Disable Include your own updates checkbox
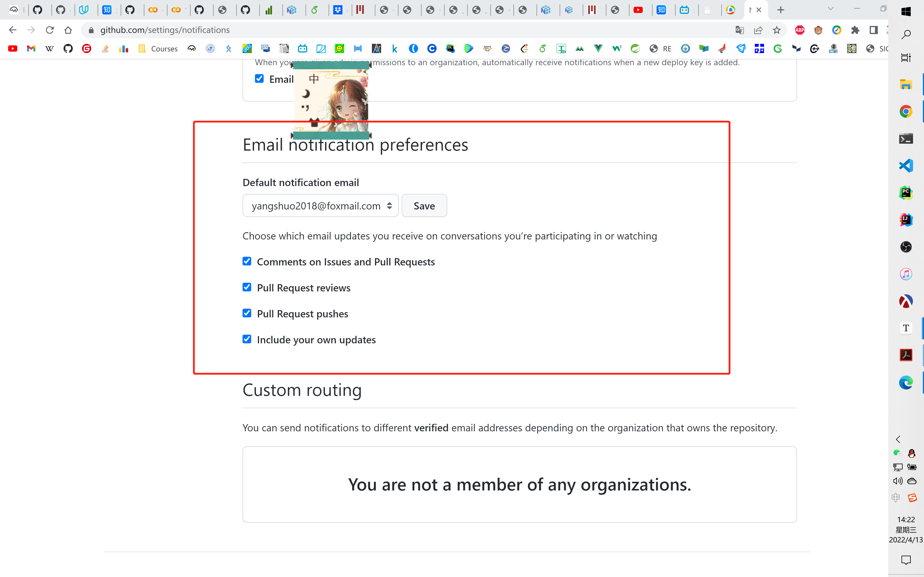The width and height of the screenshot is (924, 577). 247,339
